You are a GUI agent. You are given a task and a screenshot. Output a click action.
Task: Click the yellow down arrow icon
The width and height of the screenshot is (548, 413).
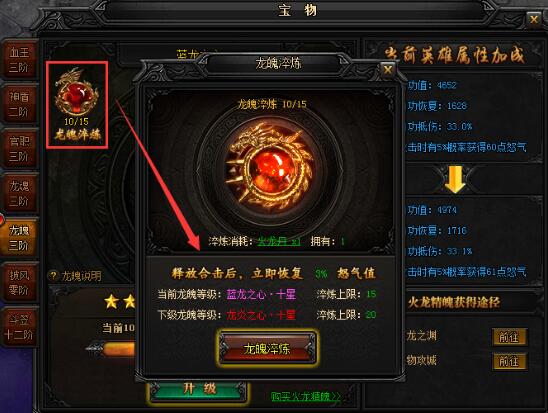[455, 179]
